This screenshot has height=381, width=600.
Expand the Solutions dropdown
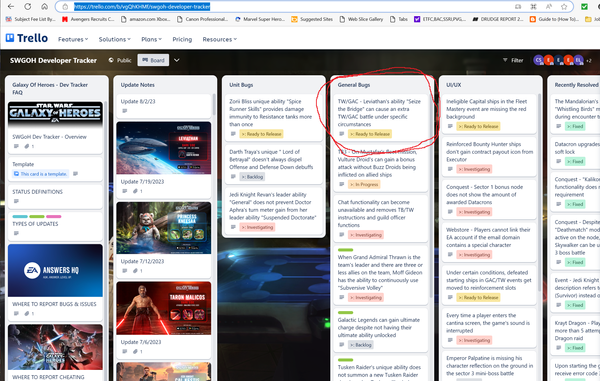click(x=114, y=39)
